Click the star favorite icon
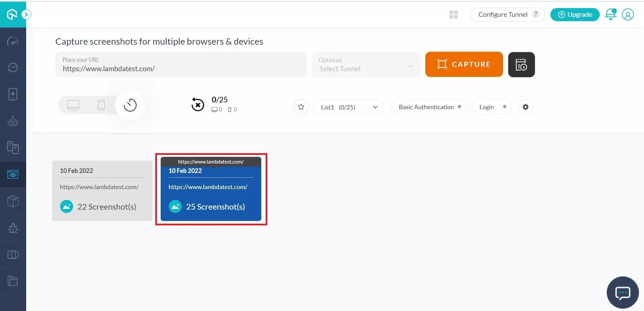The image size is (644, 311). click(301, 107)
